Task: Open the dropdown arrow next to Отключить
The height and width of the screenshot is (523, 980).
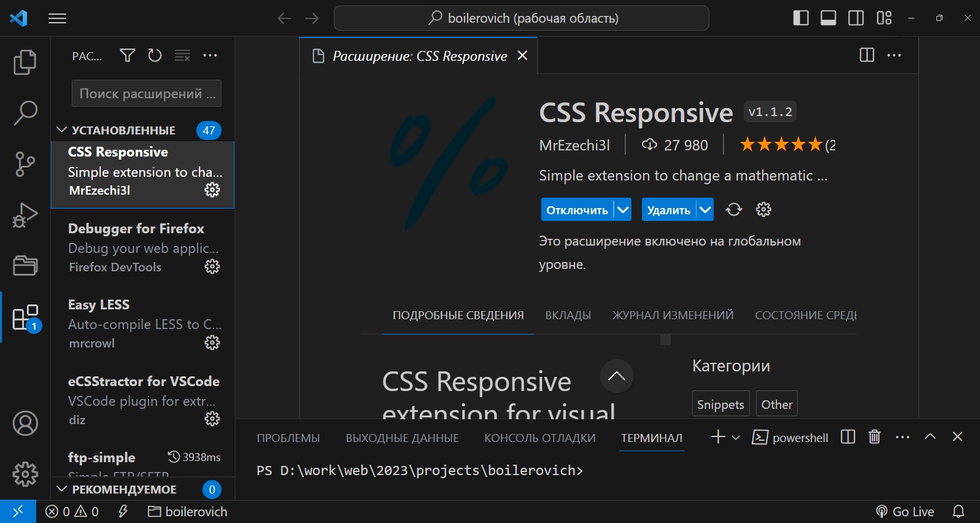Action: 622,210
